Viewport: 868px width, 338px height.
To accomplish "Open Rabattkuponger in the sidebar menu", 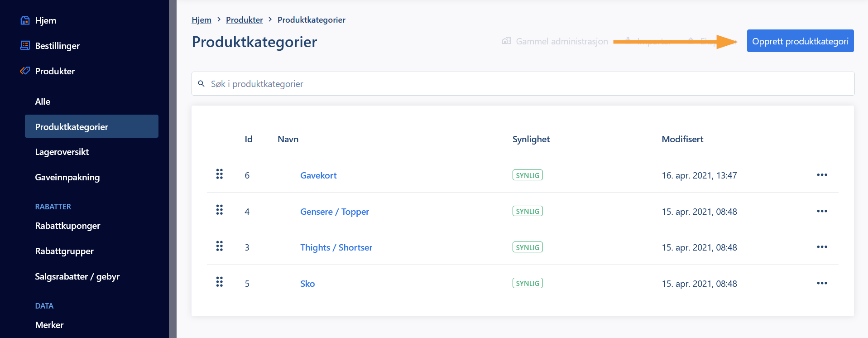I will pyautogui.click(x=68, y=226).
